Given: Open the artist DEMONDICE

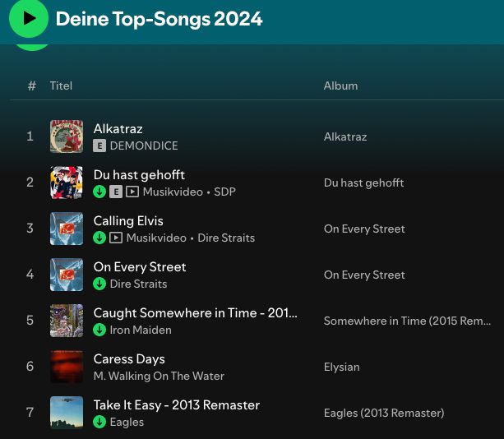Looking at the screenshot, I should (x=144, y=146).
